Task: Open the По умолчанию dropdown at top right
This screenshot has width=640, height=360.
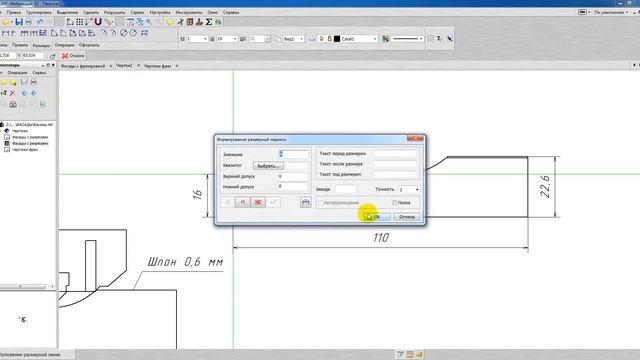Action: coord(611,12)
